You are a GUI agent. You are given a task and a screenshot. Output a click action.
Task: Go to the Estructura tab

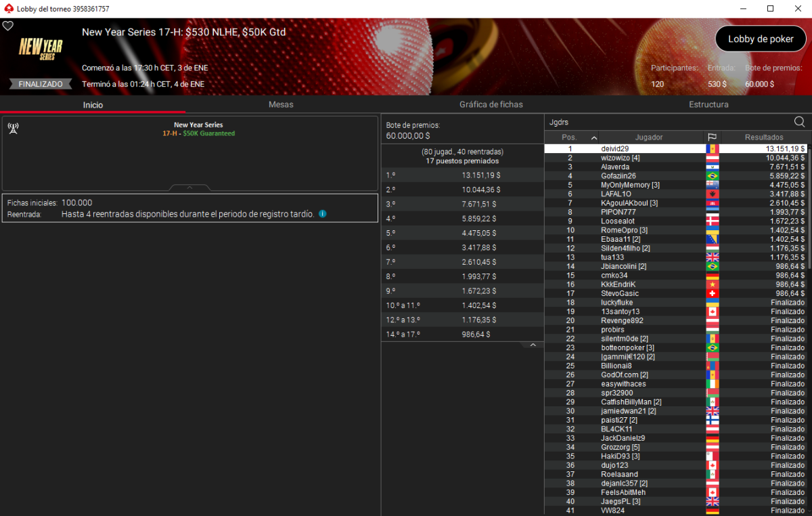[x=708, y=104]
